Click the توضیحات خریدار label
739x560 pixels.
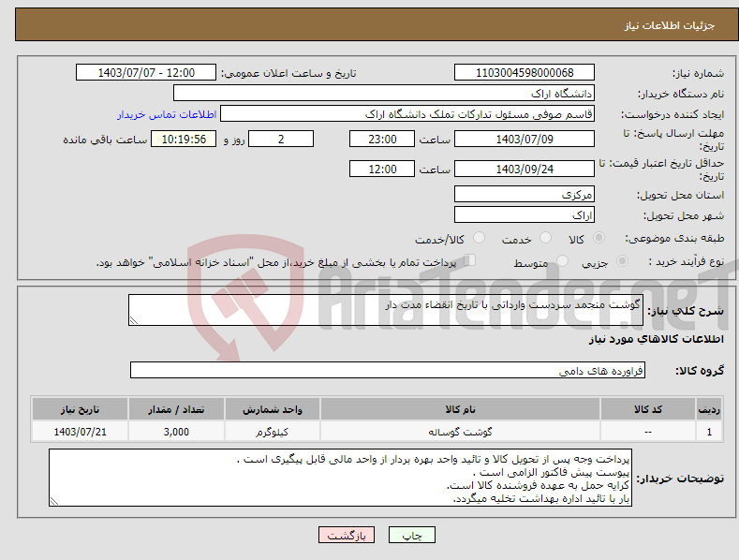(680, 479)
